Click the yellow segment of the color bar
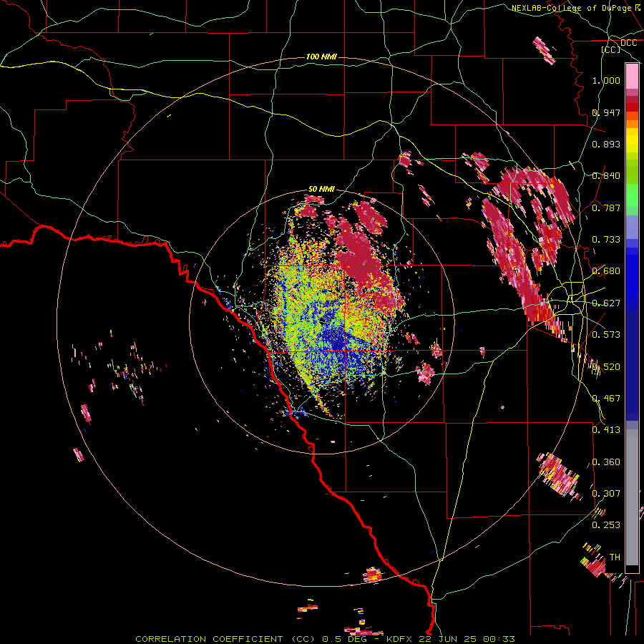This screenshot has height=644, width=644. click(x=632, y=141)
